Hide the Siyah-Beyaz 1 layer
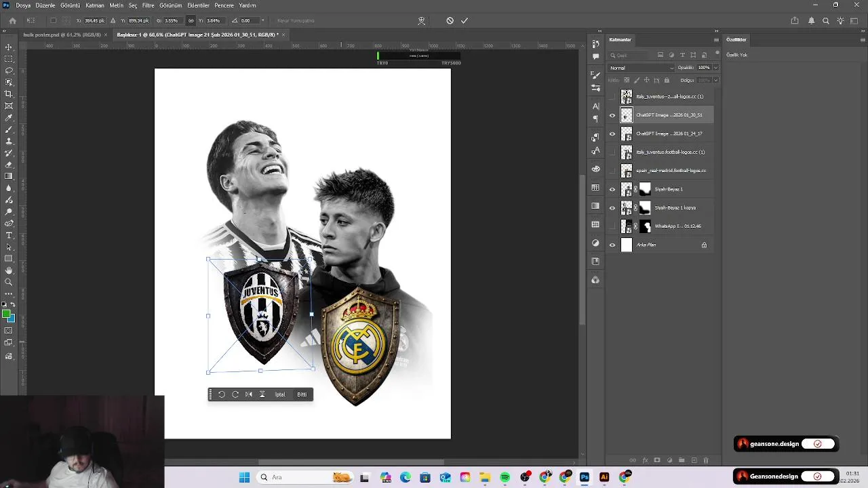The image size is (868, 488). coord(612,189)
